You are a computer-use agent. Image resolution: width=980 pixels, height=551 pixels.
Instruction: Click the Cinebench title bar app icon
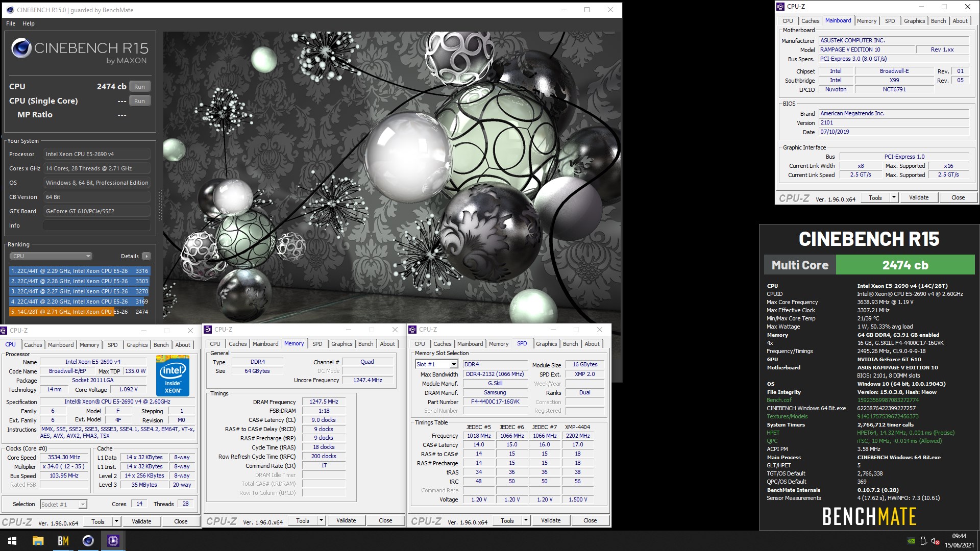point(10,10)
